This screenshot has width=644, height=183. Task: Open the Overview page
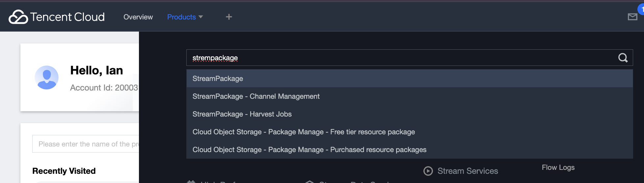click(x=138, y=17)
